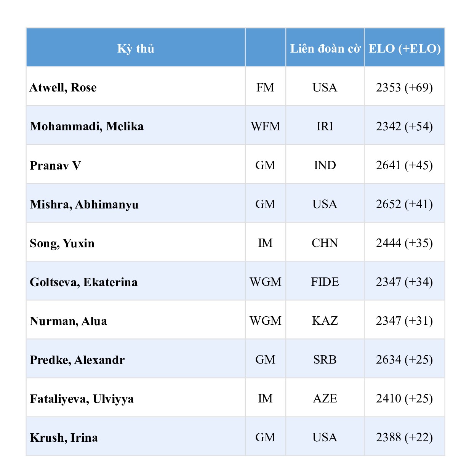This screenshot has height=476, width=469.
Task: Select player name Mohammadi, Melika
Action: 87,127
